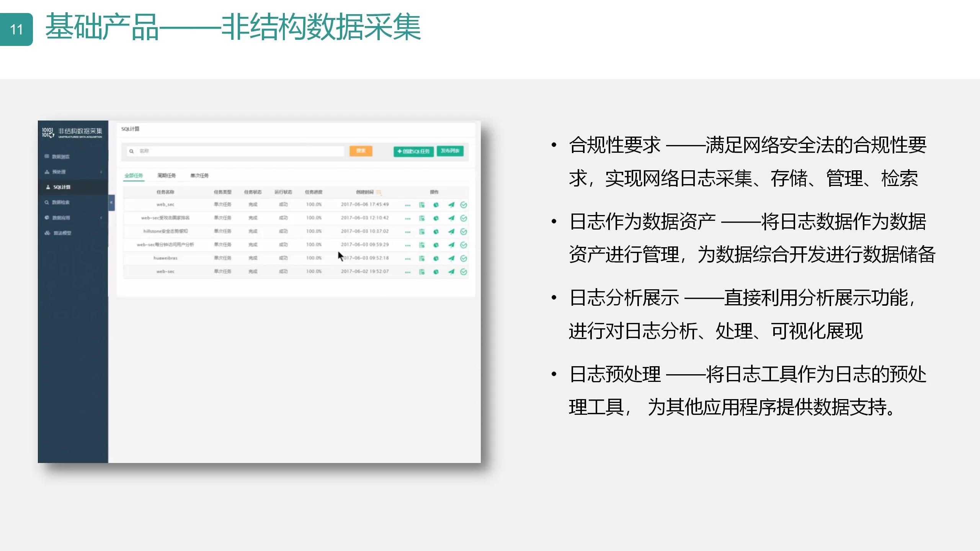Select the 数据浏览 sidebar icon
Image resolution: width=980 pixels, height=551 pixels.
click(x=47, y=157)
